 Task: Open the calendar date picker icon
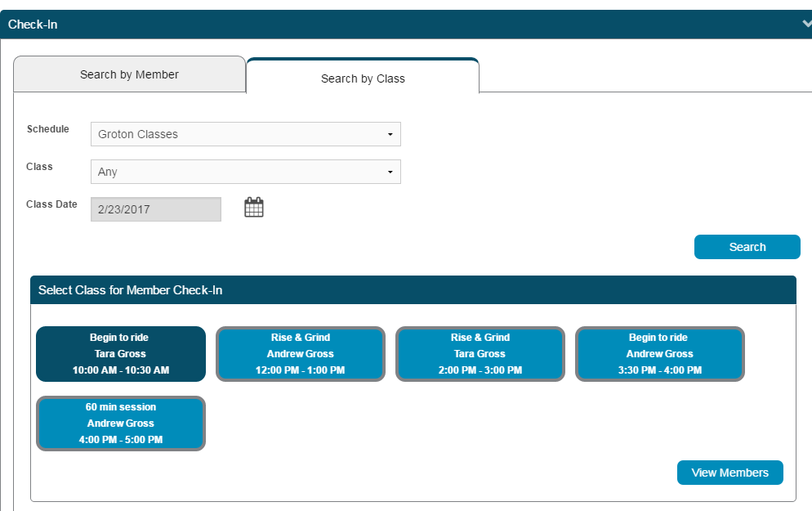(254, 208)
